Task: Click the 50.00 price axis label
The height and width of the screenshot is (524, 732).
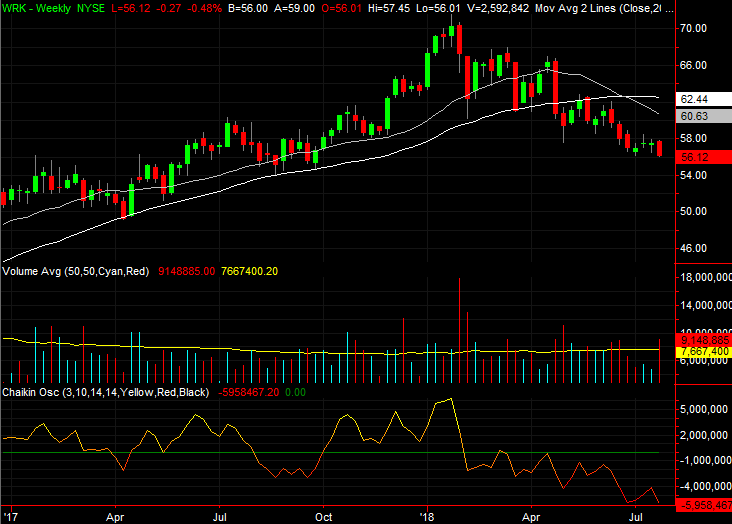Action: click(x=693, y=211)
